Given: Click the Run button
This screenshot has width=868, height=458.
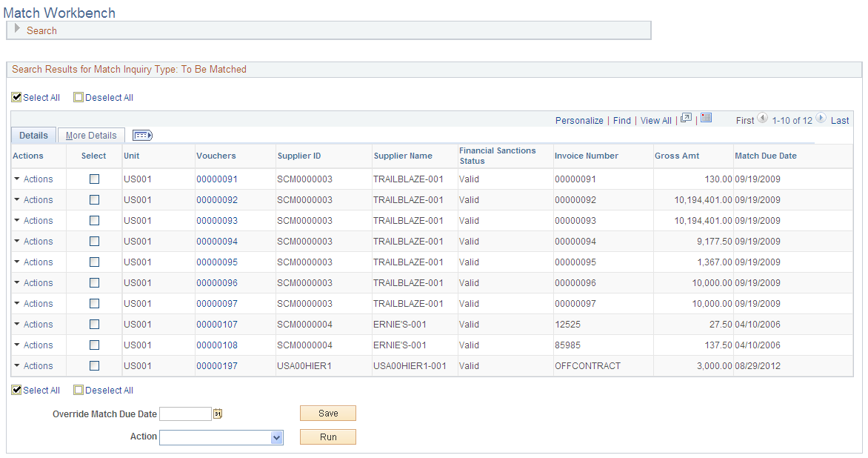Looking at the screenshot, I should click(327, 437).
